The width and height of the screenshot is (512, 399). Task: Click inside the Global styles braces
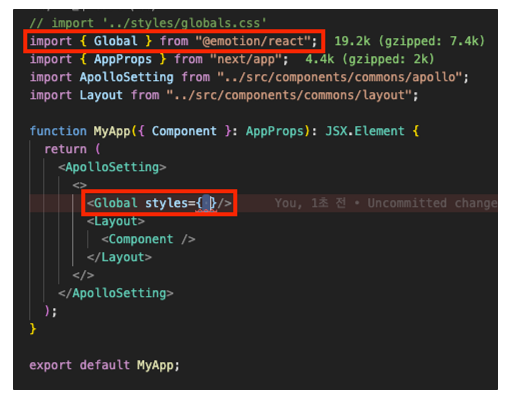[x=206, y=203]
